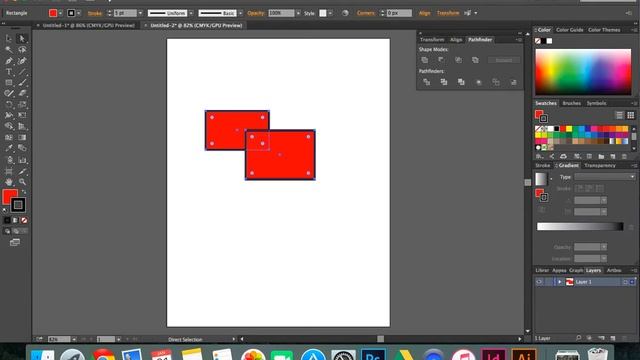Open stroke weight dropdown arrow
This screenshot has width=640, height=360.
[x=140, y=13]
